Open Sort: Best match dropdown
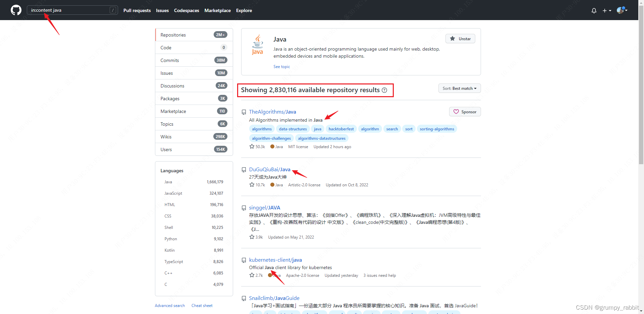The height and width of the screenshot is (314, 644). coord(460,88)
